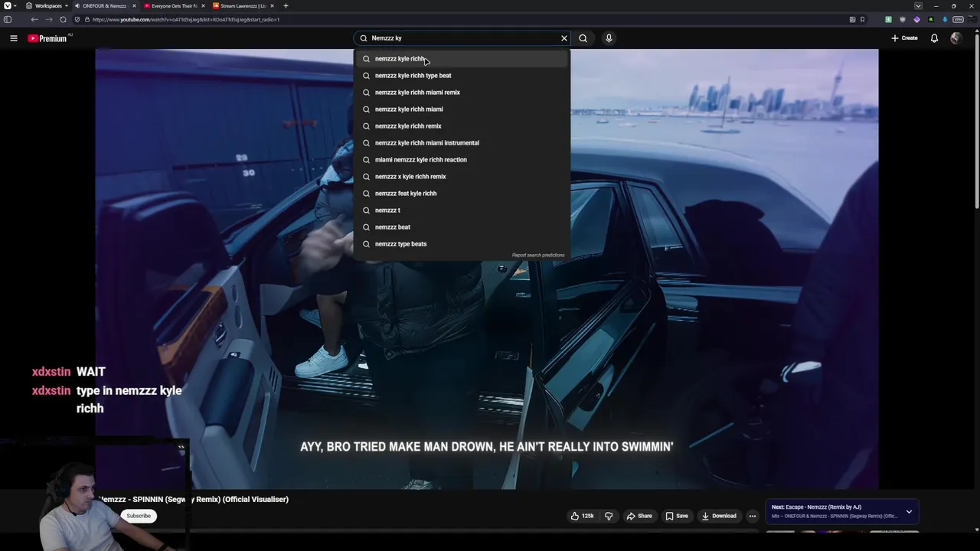Viewport: 980px width, 551px height.
Task: Subscribe to the channel
Action: pyautogui.click(x=139, y=516)
